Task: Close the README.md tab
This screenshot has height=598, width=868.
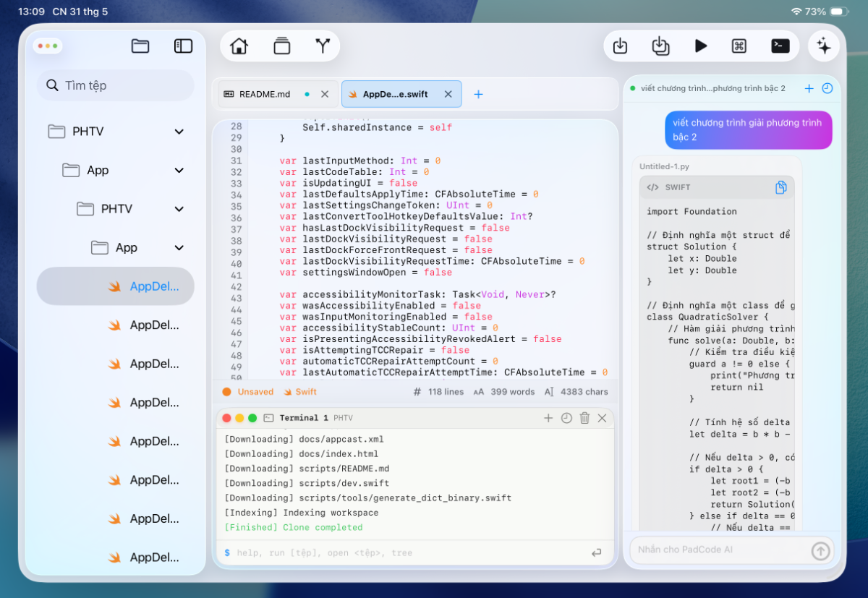Action: pos(325,94)
